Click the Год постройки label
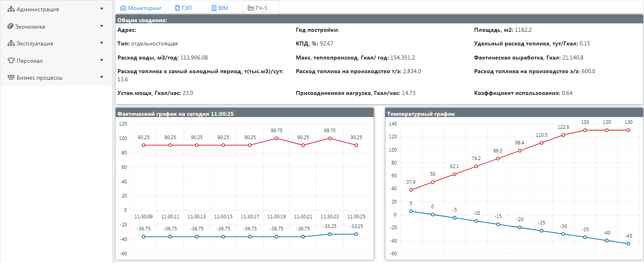Viewport: 644px width, 263px height. pos(317,30)
